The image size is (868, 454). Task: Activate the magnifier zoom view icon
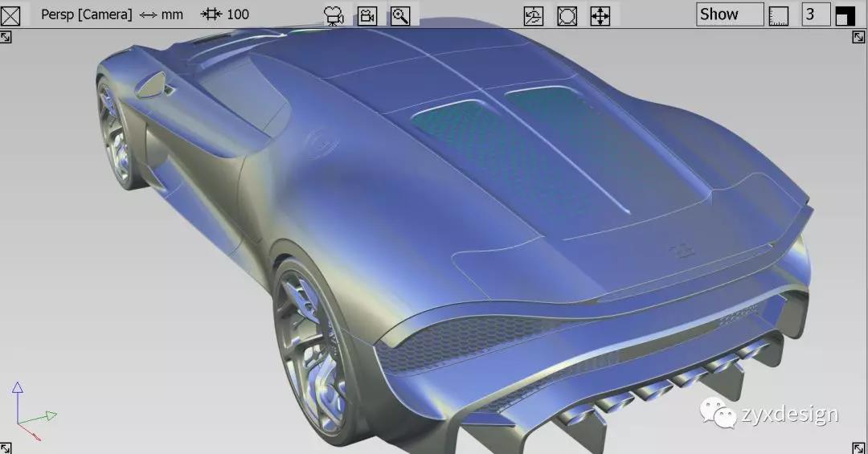(x=400, y=16)
